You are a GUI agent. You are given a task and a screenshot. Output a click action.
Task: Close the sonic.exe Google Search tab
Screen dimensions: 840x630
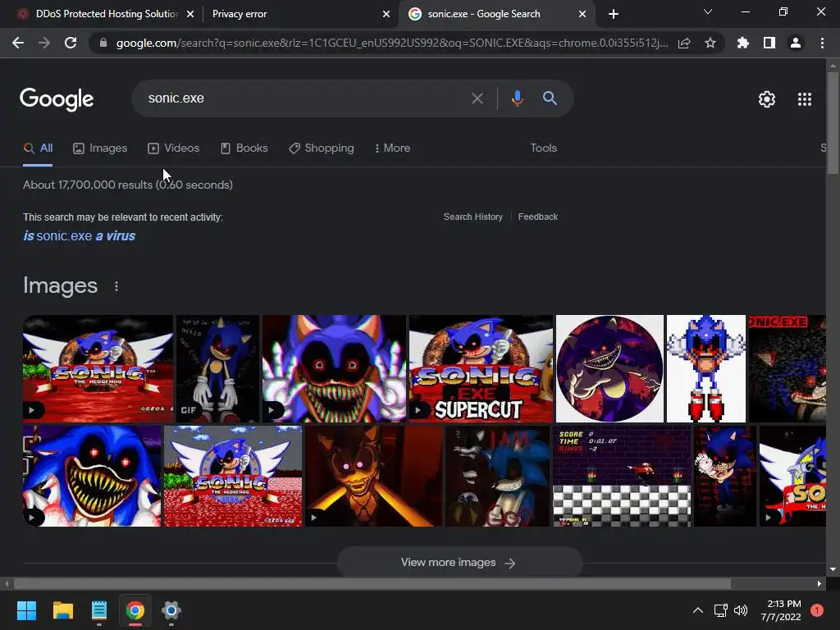(582, 14)
